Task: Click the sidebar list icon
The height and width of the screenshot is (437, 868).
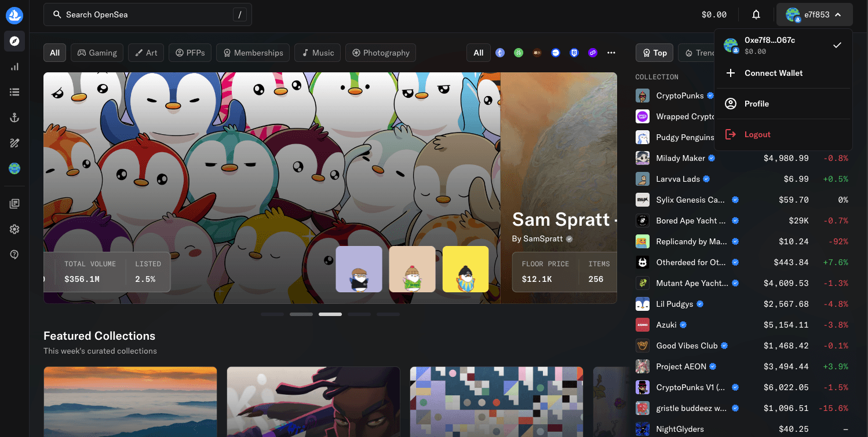Action: point(14,92)
